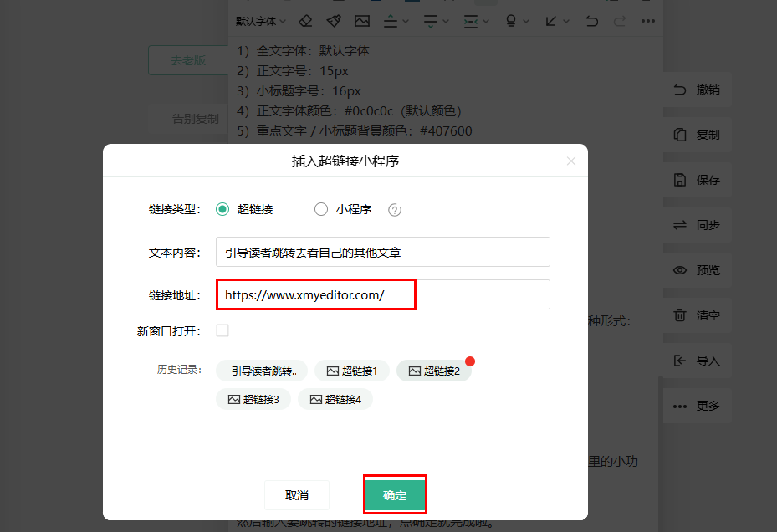Expand the spacing after dropdown arrow
Image resolution: width=777 pixels, height=532 pixels.
click(x=446, y=21)
